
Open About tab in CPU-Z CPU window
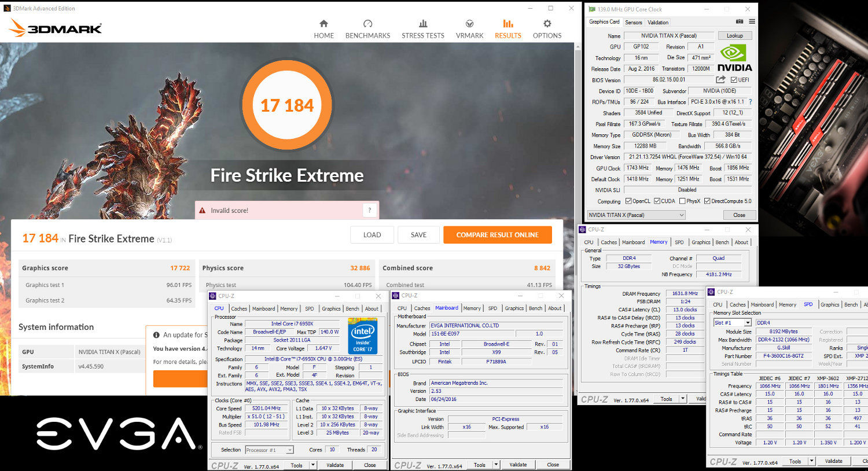[372, 309]
